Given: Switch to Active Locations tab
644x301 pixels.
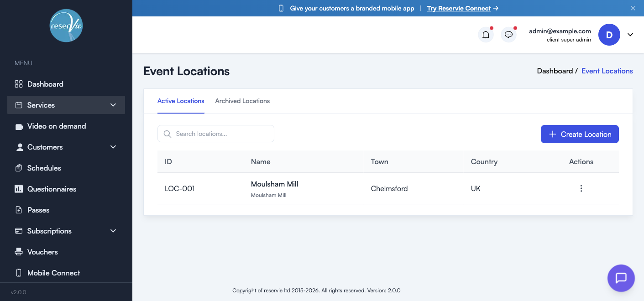Looking at the screenshot, I should [x=181, y=101].
